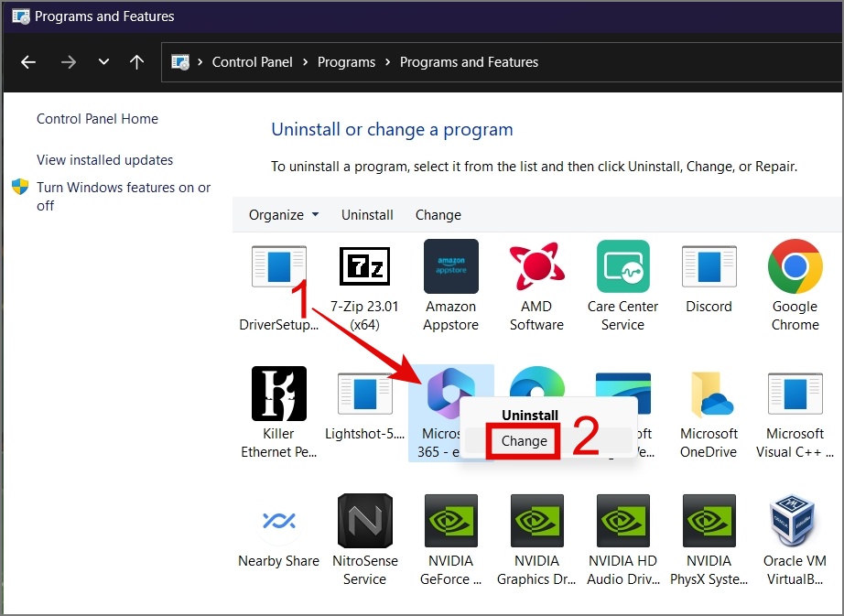Choose Uninstall in the context menu

click(x=530, y=415)
